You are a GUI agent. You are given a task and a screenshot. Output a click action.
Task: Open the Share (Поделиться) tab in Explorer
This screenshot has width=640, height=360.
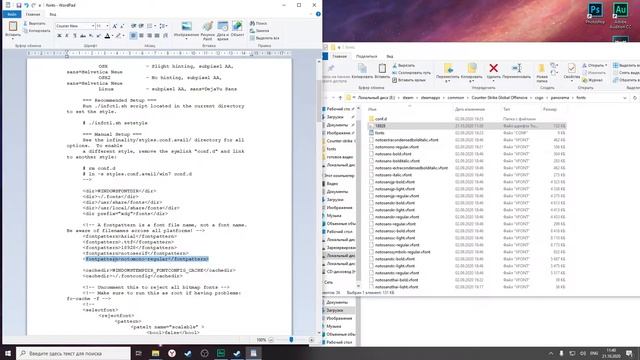pyautogui.click(x=366, y=56)
